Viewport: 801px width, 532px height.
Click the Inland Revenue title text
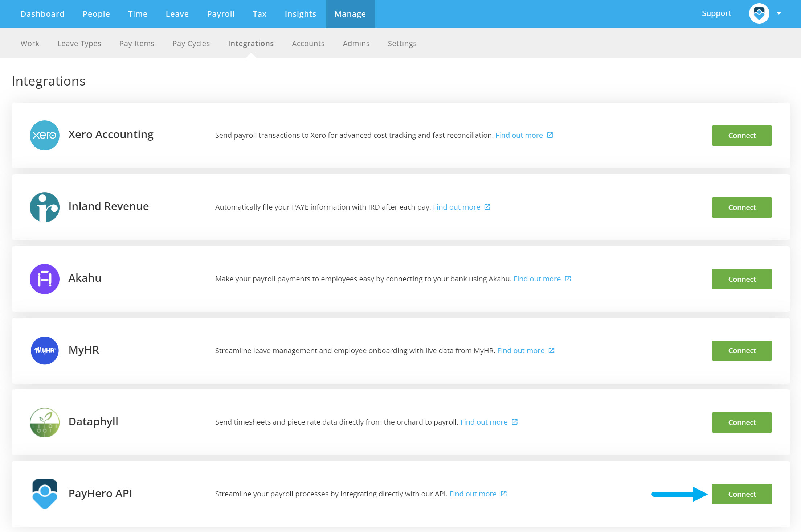pos(109,206)
